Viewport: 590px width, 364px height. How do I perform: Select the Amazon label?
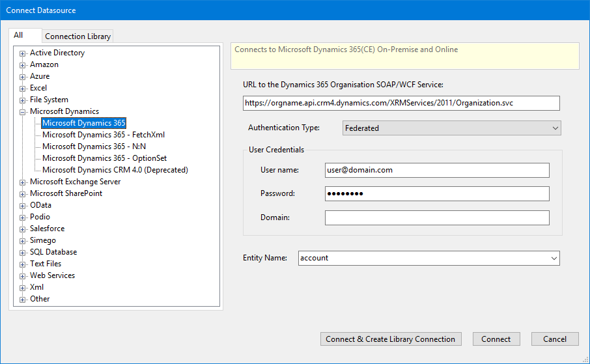44,64
